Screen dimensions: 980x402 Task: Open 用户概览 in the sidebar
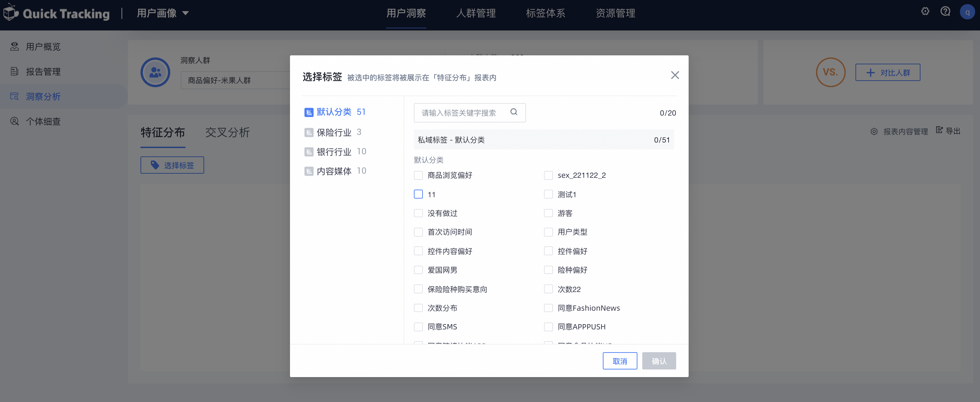(43, 47)
